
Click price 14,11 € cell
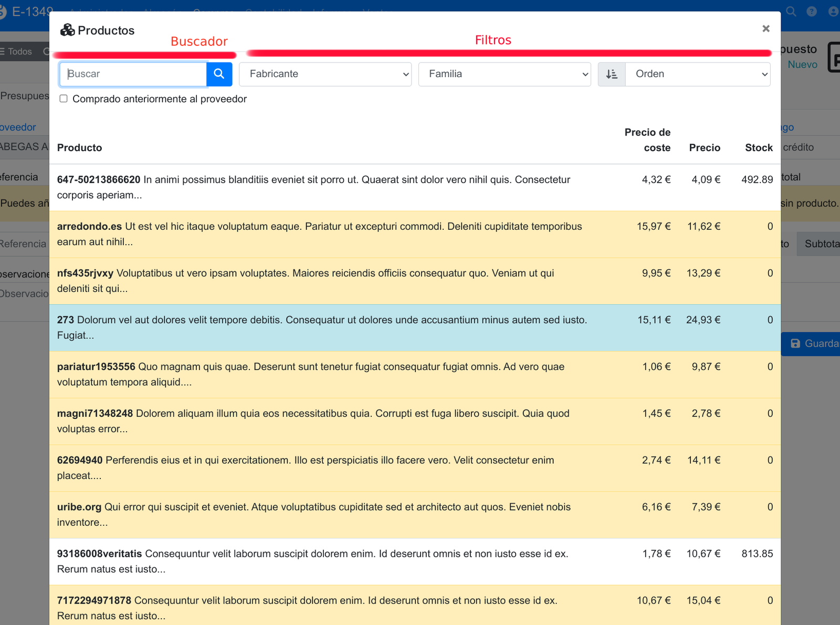point(703,460)
